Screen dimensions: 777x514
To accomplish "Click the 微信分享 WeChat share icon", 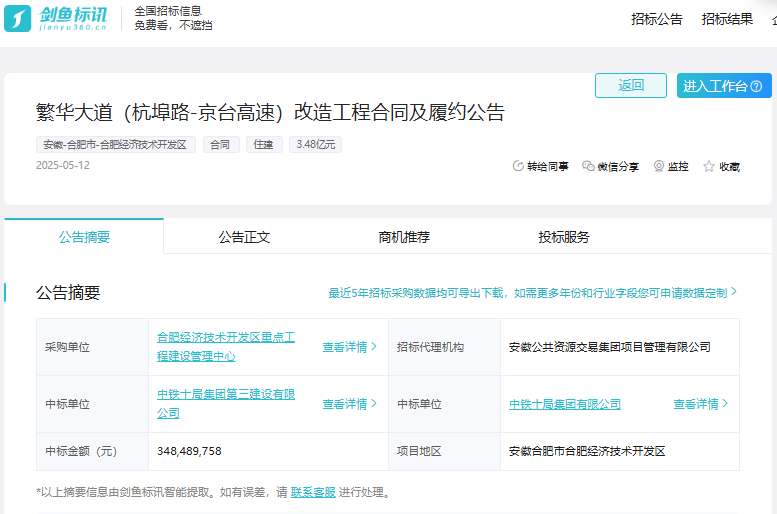I will tap(588, 166).
